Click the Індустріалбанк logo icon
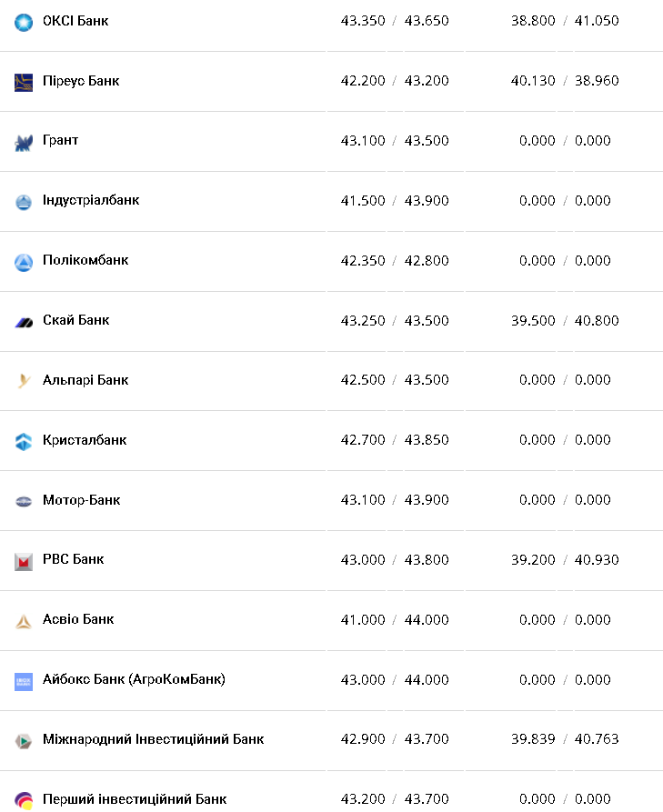 pyautogui.click(x=24, y=202)
